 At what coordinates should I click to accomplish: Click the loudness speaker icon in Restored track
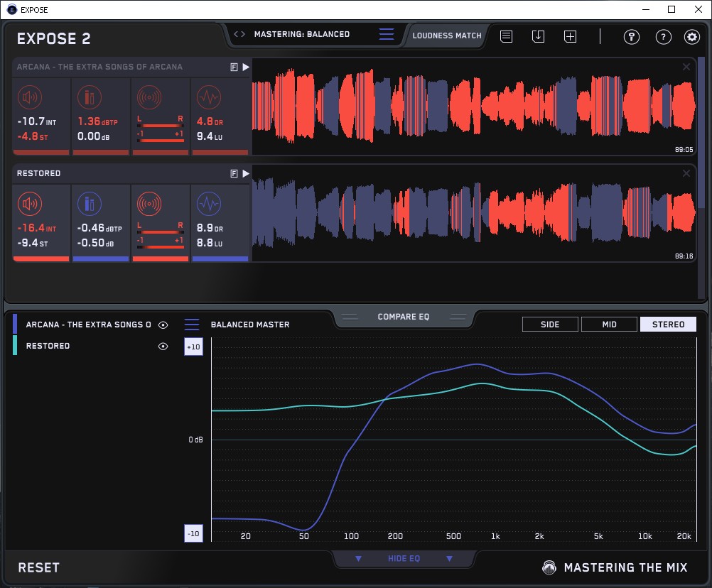pyautogui.click(x=30, y=204)
